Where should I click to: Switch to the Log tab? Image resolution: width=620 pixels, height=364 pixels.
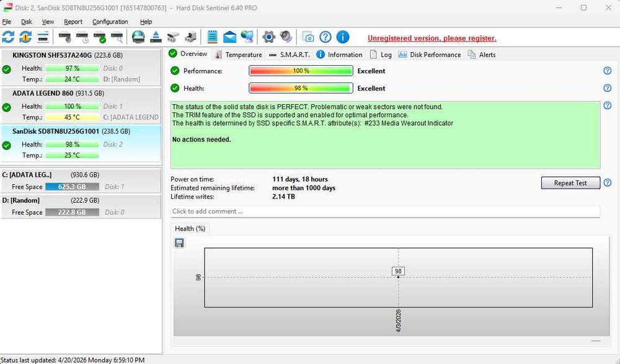click(381, 55)
